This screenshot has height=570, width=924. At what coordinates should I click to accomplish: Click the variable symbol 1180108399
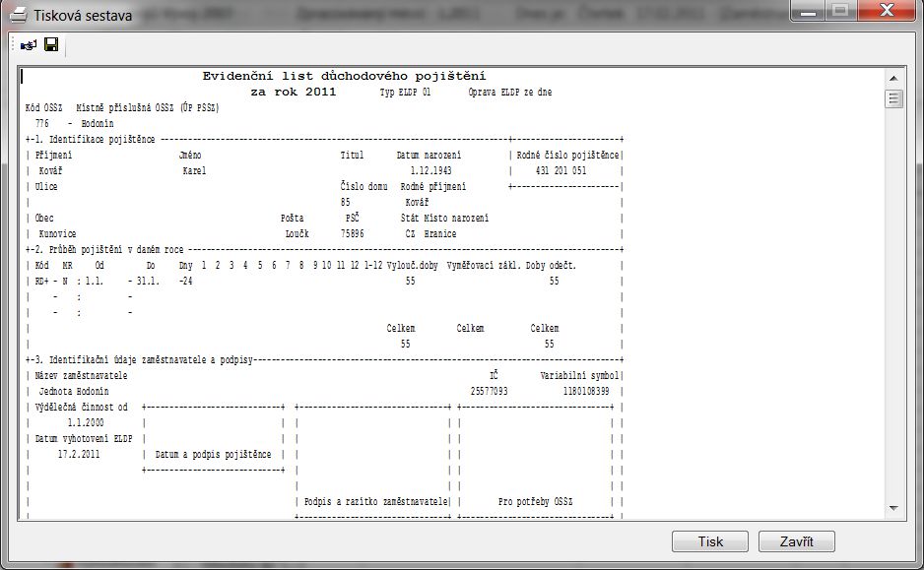[586, 391]
